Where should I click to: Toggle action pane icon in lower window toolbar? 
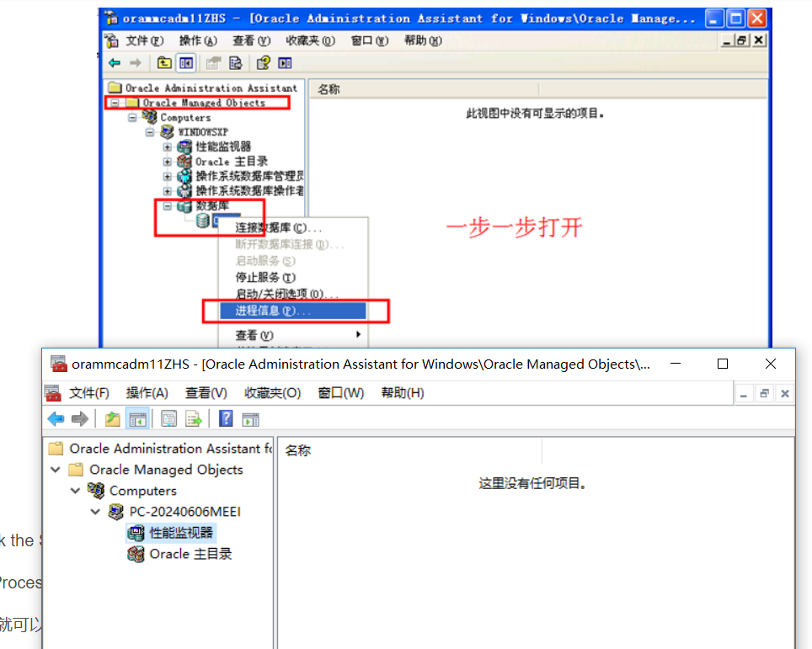(x=251, y=419)
